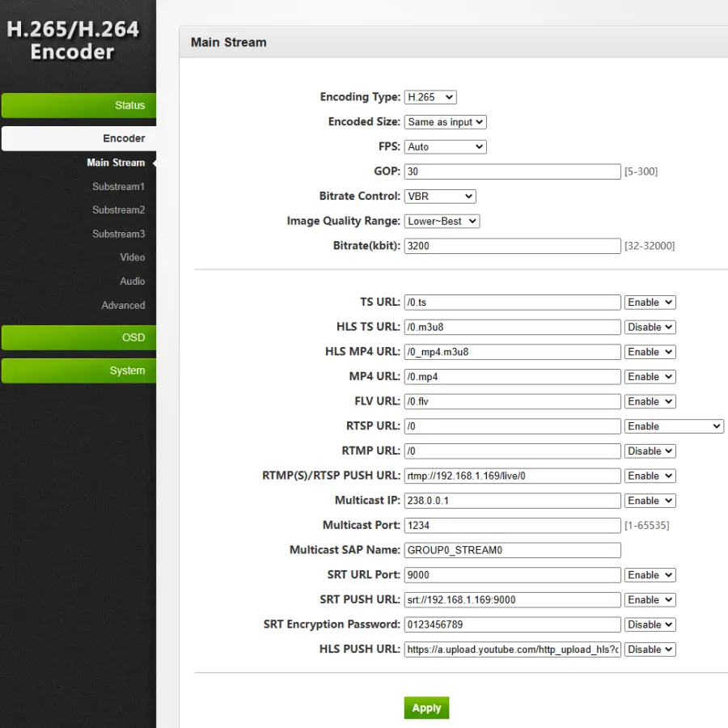Open the RTSP URL enable dropdown

point(673,426)
